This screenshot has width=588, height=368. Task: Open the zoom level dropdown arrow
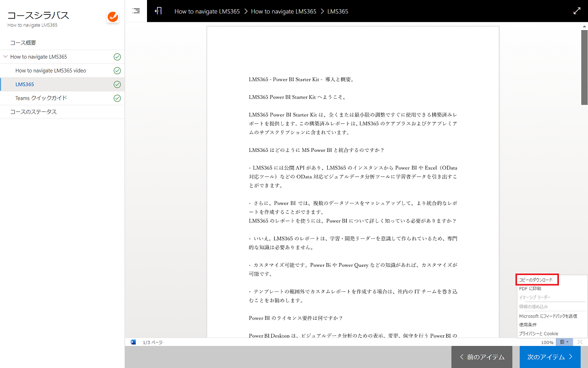(568, 342)
